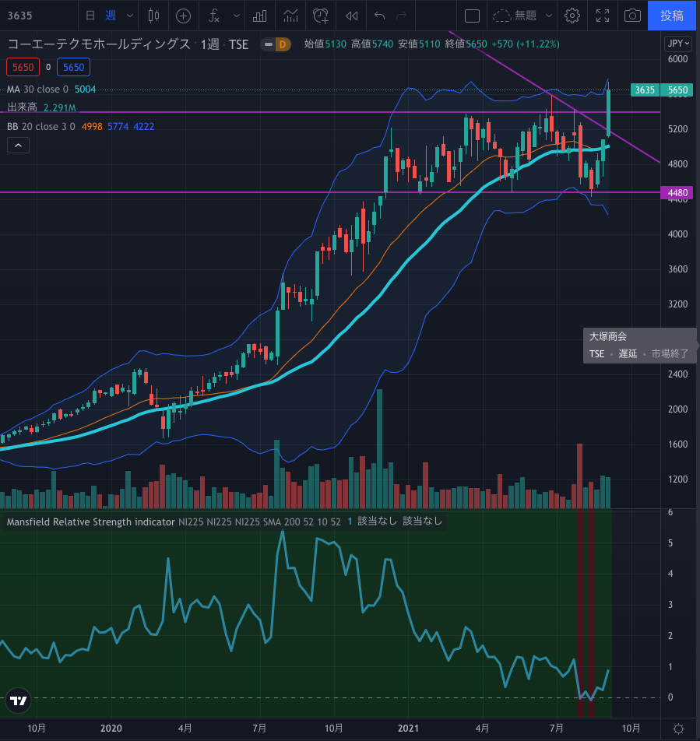Expand the indicators favorites dropdown arrow
The height and width of the screenshot is (741, 700).
coord(237,16)
